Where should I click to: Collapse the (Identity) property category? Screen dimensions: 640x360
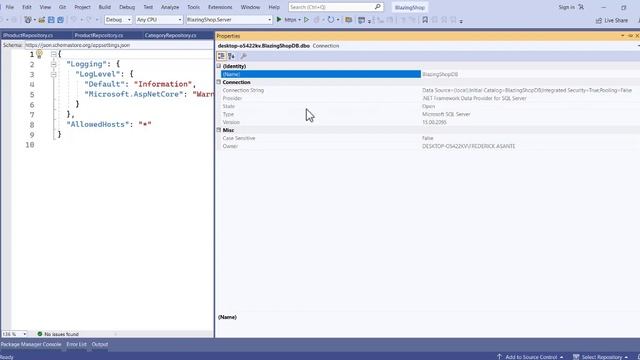pyautogui.click(x=219, y=66)
